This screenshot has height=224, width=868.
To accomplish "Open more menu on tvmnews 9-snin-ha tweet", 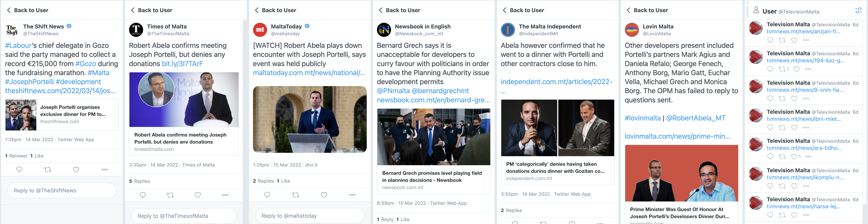I will click(x=806, y=98).
